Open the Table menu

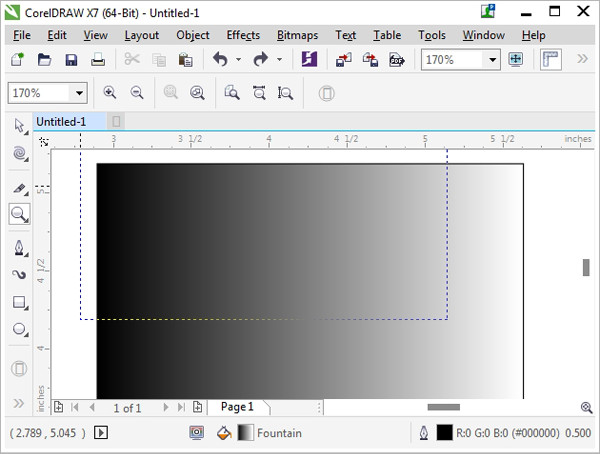pos(387,35)
